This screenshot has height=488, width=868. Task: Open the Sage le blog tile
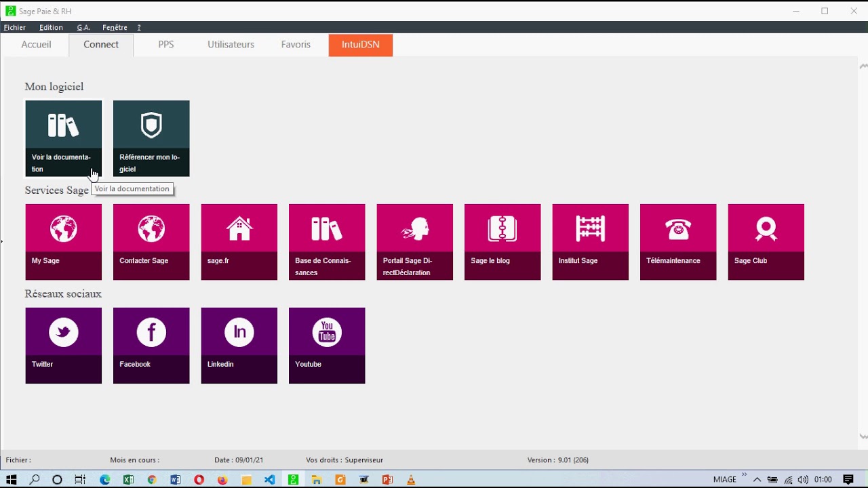click(502, 242)
